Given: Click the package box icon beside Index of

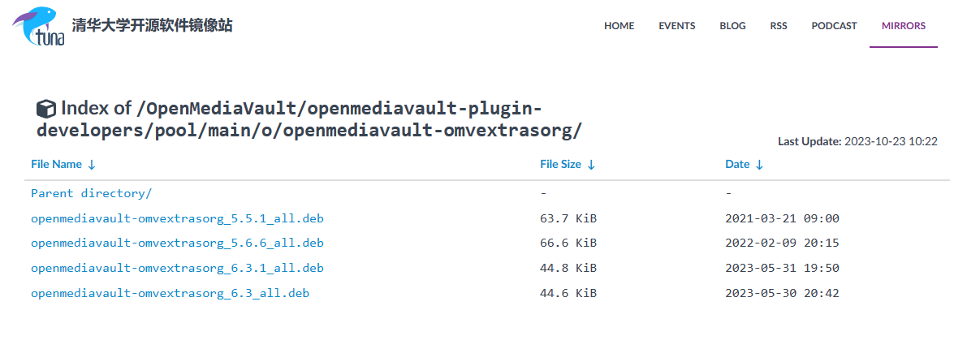Looking at the screenshot, I should point(46,108).
